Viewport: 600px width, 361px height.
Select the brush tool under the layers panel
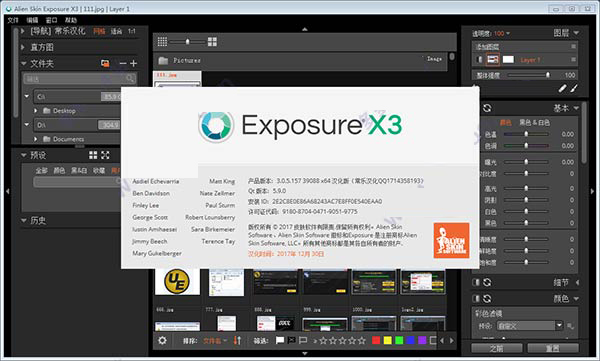pyautogui.click(x=574, y=88)
